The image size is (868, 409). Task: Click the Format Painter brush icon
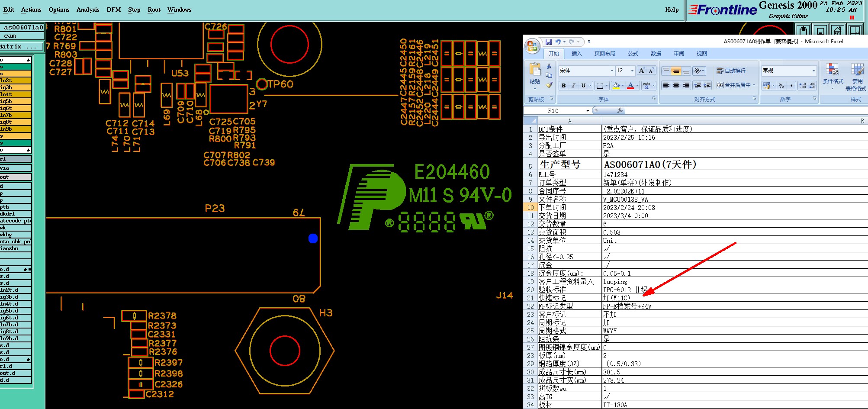click(549, 85)
